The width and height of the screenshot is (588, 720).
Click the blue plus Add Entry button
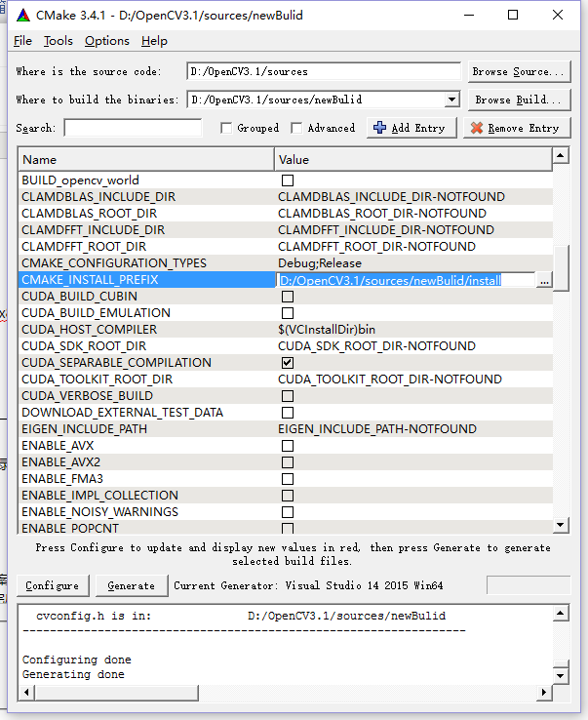[x=412, y=128]
